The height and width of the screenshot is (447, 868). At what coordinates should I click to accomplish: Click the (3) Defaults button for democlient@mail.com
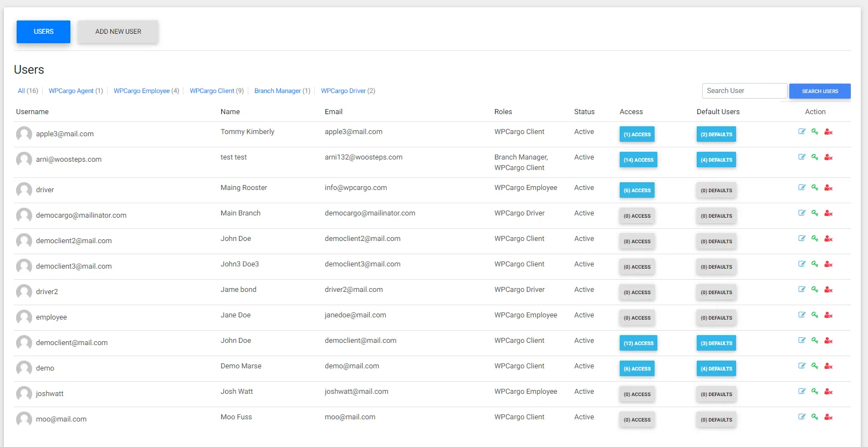716,343
